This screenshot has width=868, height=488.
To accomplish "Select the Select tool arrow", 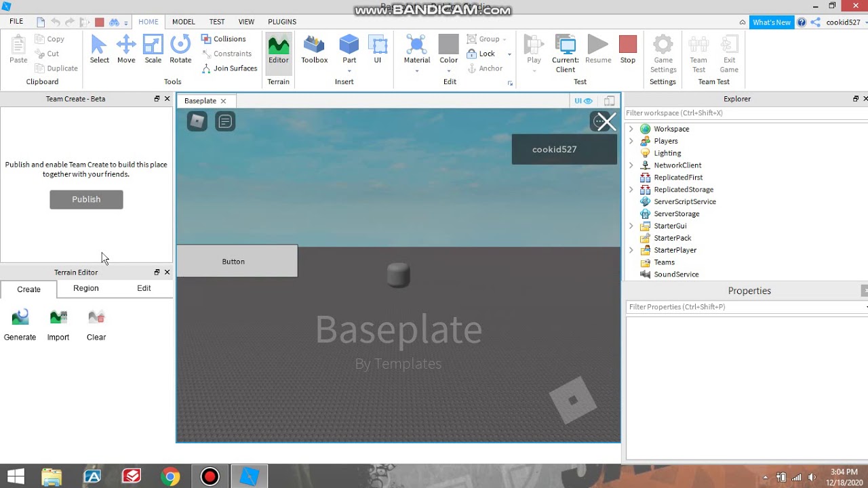I will 99,50.
